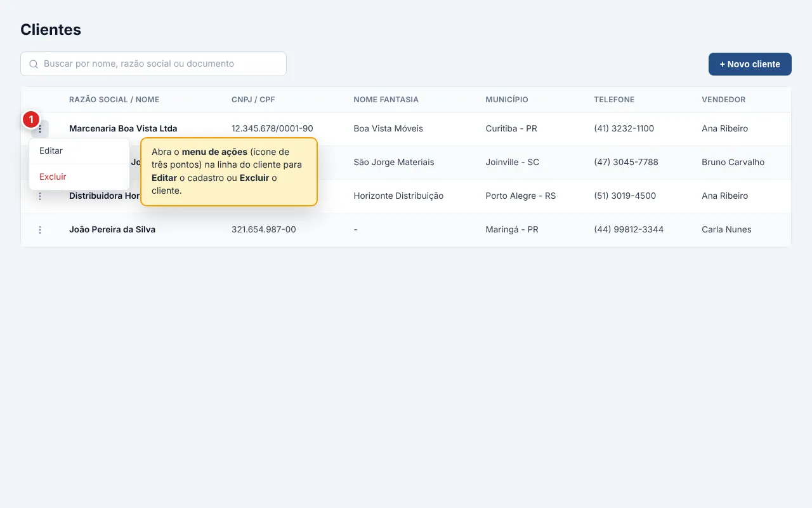Click the + Novo cliente button
The image size is (812, 508).
tap(750, 64)
